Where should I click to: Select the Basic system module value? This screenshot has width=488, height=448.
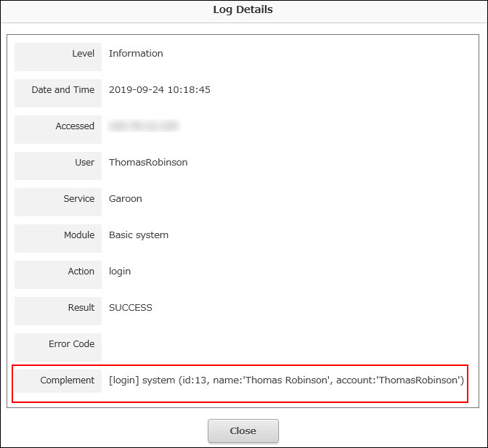pos(139,235)
